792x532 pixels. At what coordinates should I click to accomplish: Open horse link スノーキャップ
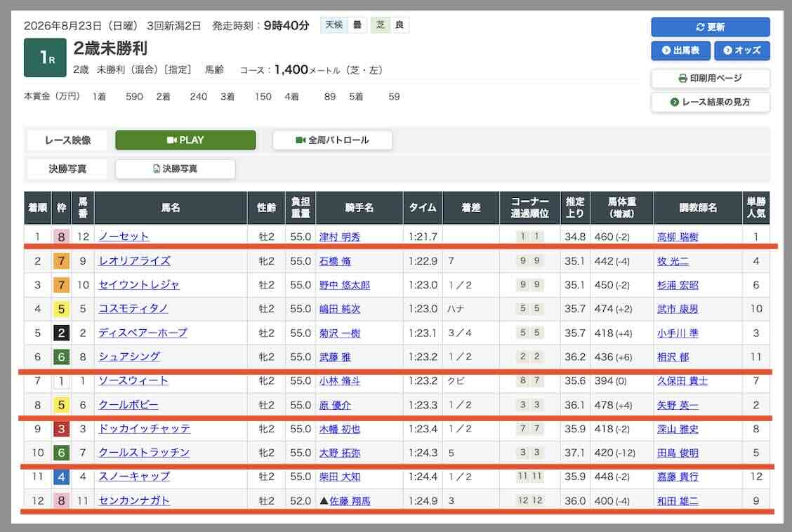(x=134, y=476)
